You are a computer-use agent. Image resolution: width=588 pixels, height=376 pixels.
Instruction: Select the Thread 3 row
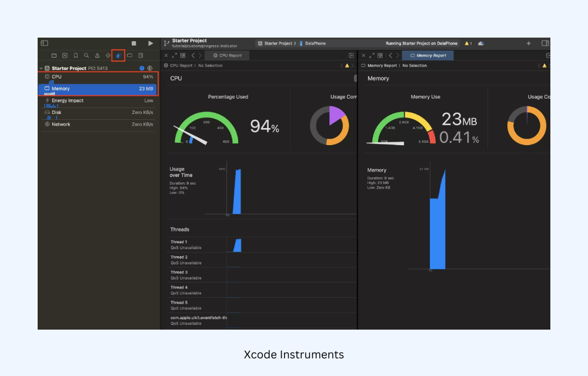pyautogui.click(x=262, y=275)
